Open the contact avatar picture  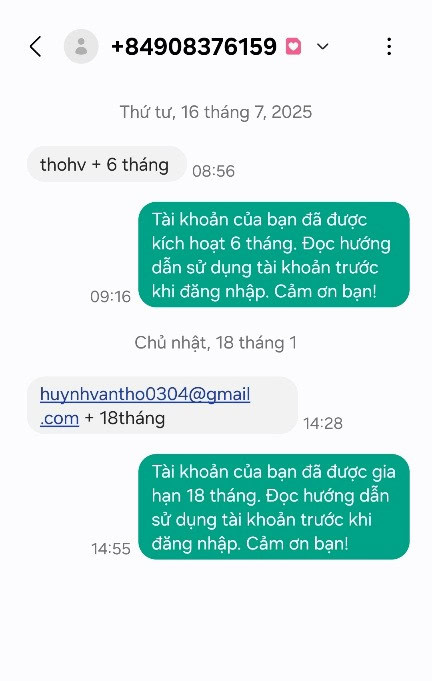tap(81, 46)
